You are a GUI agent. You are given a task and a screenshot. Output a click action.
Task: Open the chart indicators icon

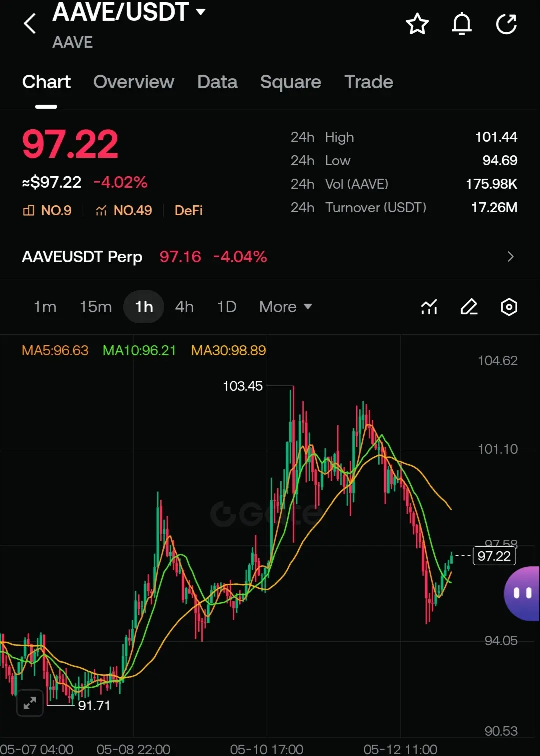[429, 307]
